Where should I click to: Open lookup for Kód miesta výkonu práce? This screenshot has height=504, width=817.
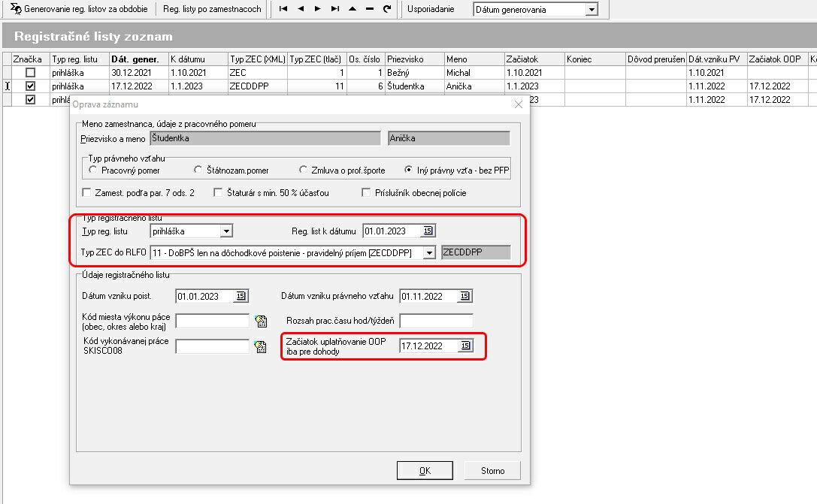[261, 321]
